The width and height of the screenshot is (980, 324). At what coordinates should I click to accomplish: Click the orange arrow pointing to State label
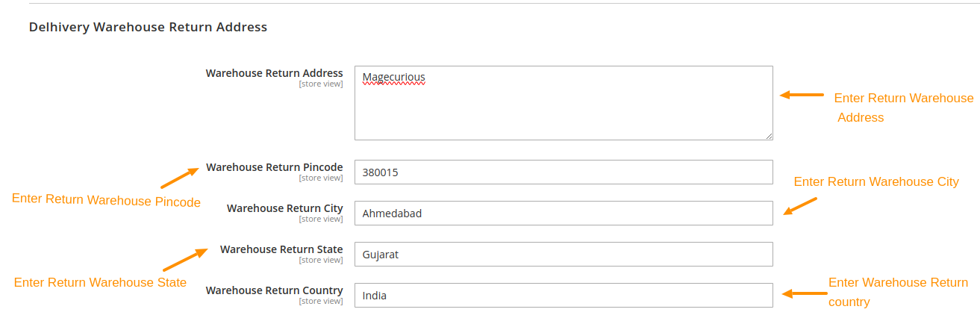tap(184, 259)
